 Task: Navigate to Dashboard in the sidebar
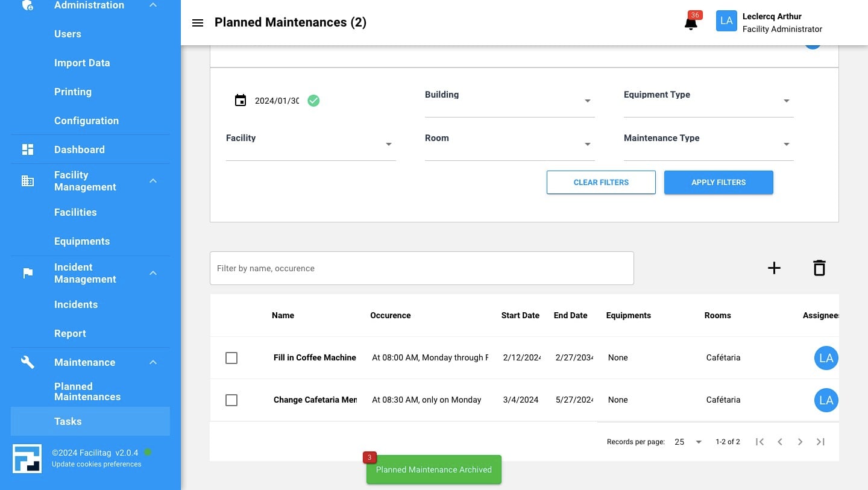[79, 149]
